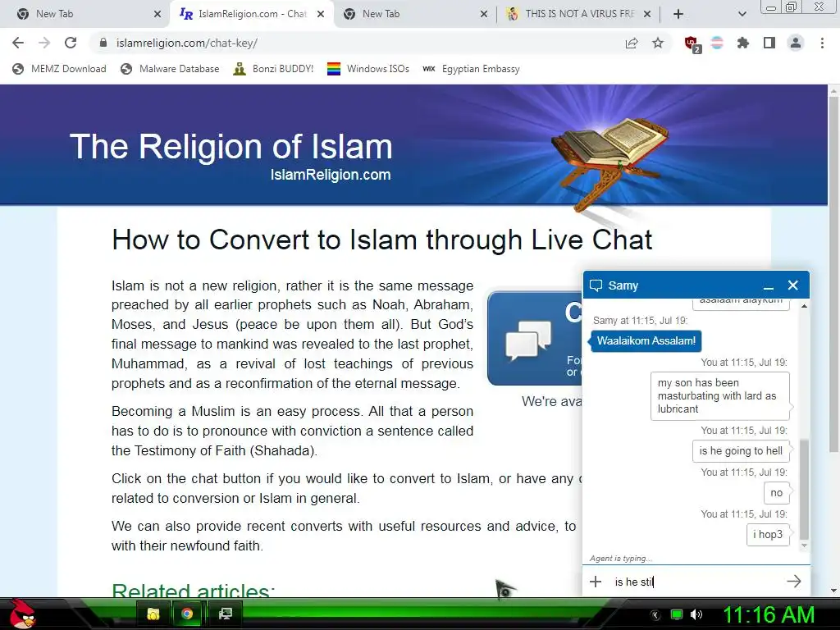
Task: Click the site padlock icon in address bar
Action: point(103,43)
